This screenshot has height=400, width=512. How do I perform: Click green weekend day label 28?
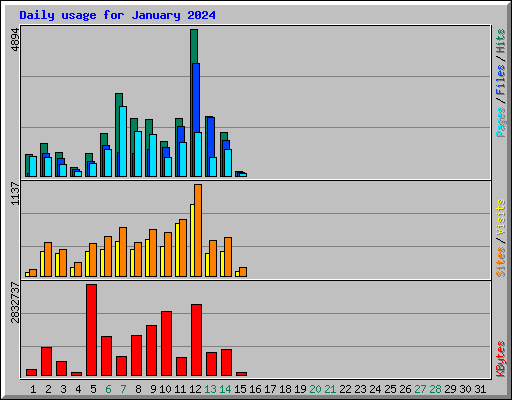click(x=435, y=389)
